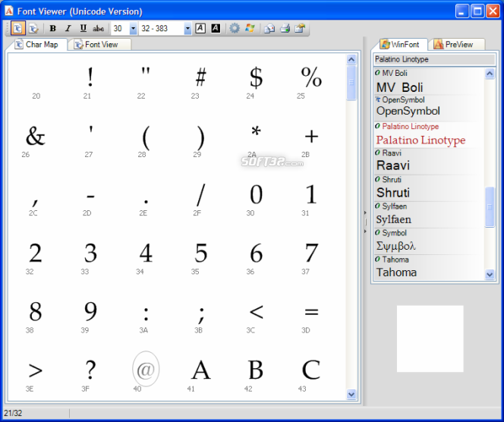Select Sylfaen font in list
This screenshot has width=504, height=422.
[x=429, y=215]
